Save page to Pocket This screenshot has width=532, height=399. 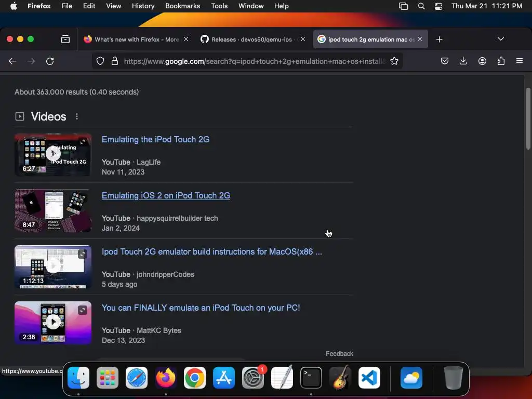445,61
